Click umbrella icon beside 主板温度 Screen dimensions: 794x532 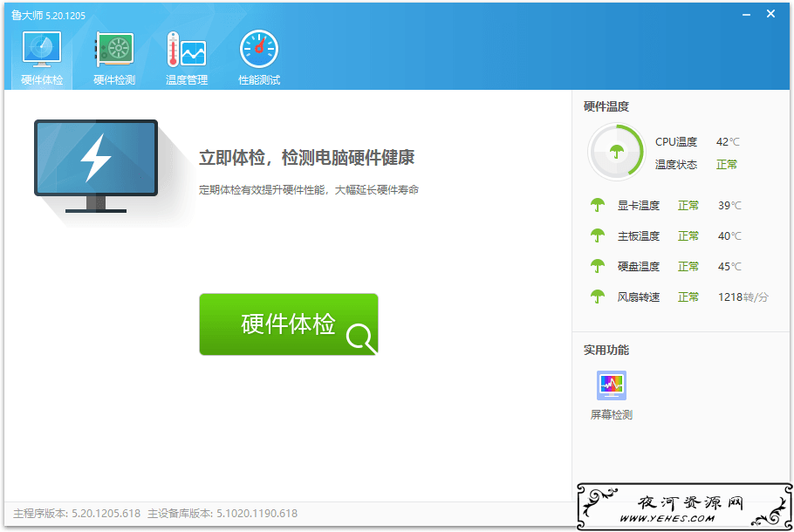(598, 235)
